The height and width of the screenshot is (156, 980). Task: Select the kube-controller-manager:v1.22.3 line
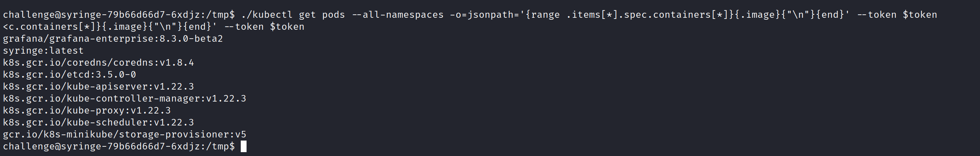point(124,98)
